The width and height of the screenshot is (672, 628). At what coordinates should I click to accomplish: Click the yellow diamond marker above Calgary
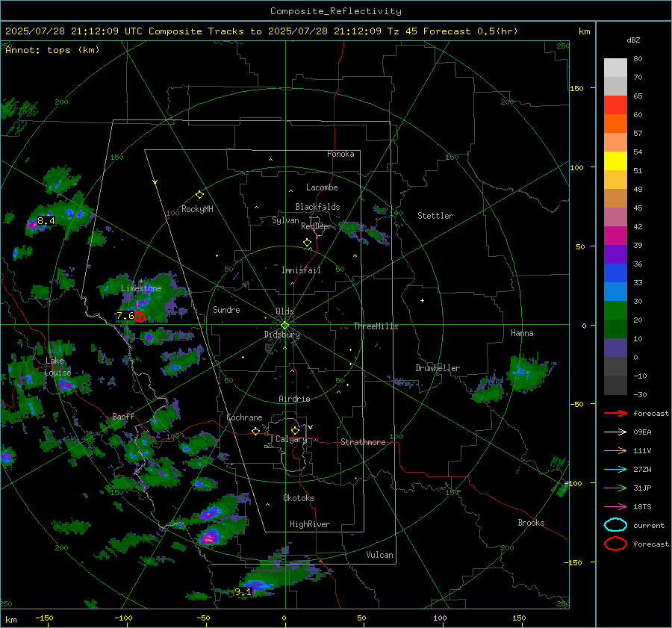coord(295,430)
